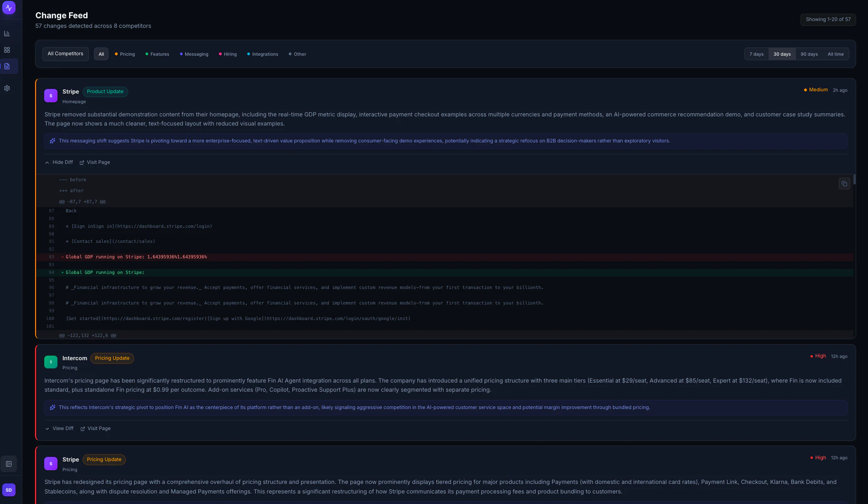
Task: Open the analytics bar chart sidebar icon
Action: (7, 33)
